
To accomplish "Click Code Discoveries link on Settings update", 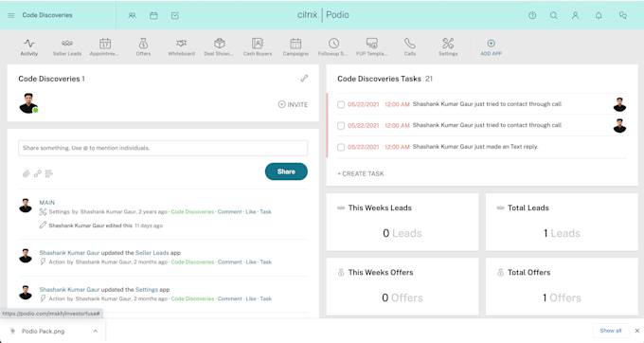I will tap(192, 299).
